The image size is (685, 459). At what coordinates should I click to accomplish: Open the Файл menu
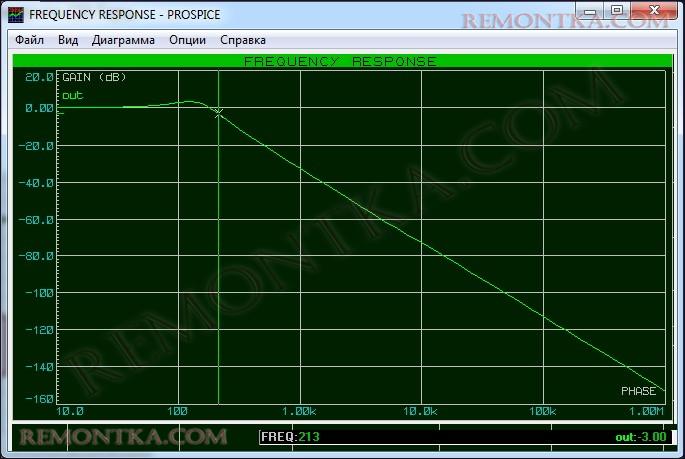coord(29,40)
